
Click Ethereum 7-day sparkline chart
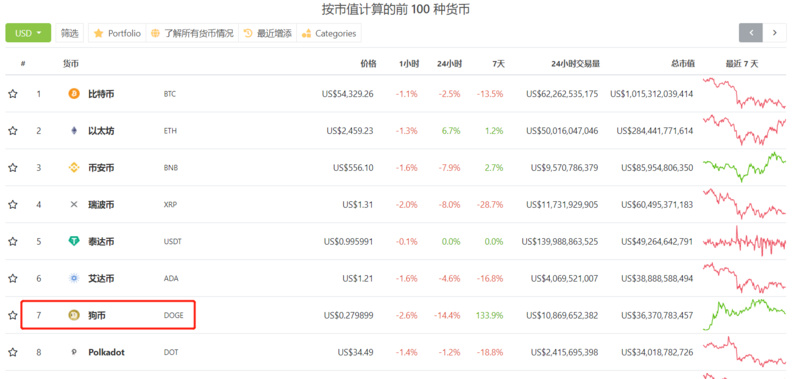tap(744, 130)
